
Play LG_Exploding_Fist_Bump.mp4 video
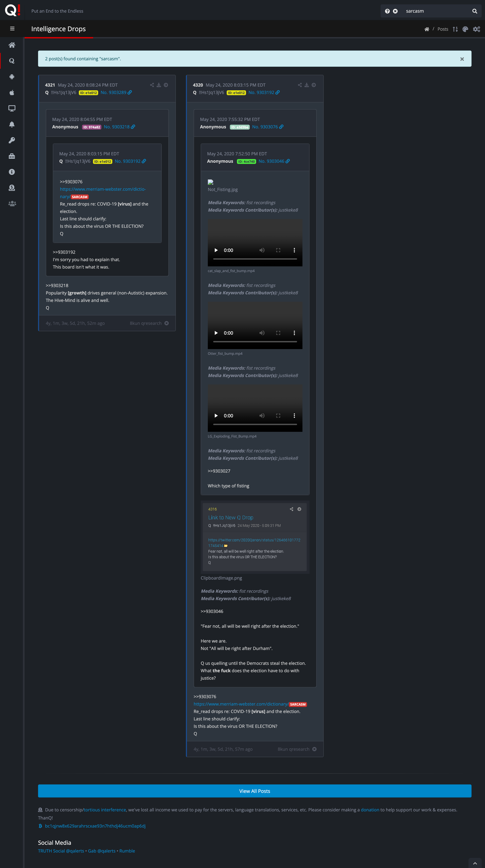(216, 416)
